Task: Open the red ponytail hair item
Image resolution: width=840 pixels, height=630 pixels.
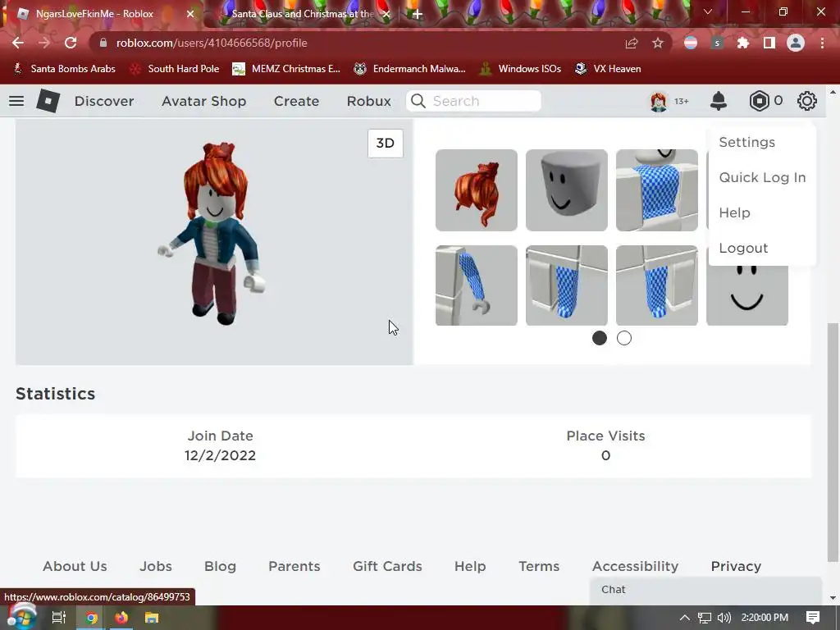Action: 477,190
